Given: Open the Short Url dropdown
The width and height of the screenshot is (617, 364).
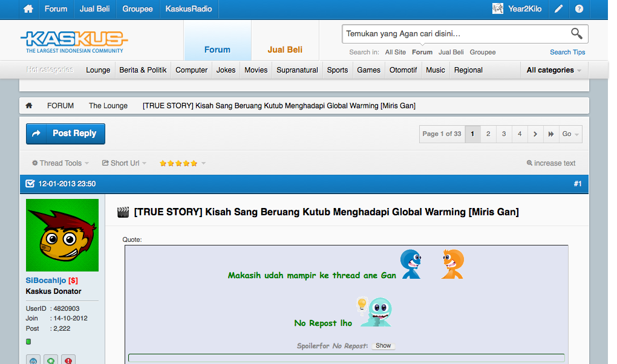Looking at the screenshot, I should (x=125, y=163).
